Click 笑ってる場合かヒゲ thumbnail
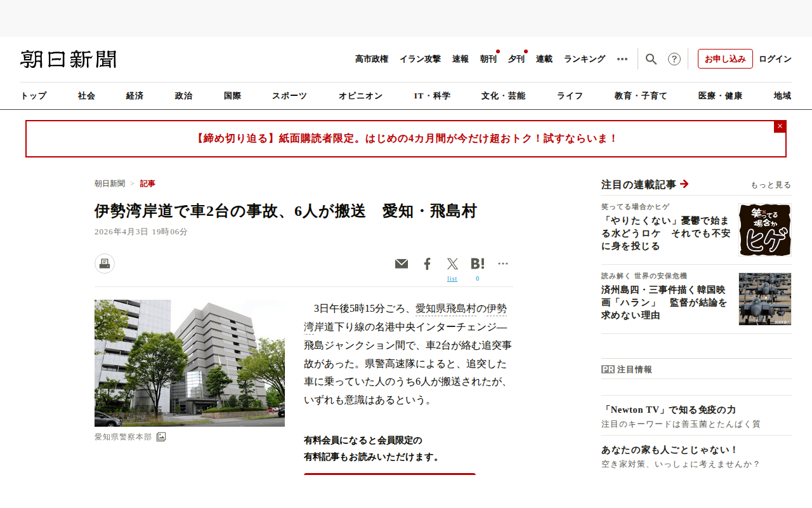Screen dimensions: 812x508 [x=765, y=230]
